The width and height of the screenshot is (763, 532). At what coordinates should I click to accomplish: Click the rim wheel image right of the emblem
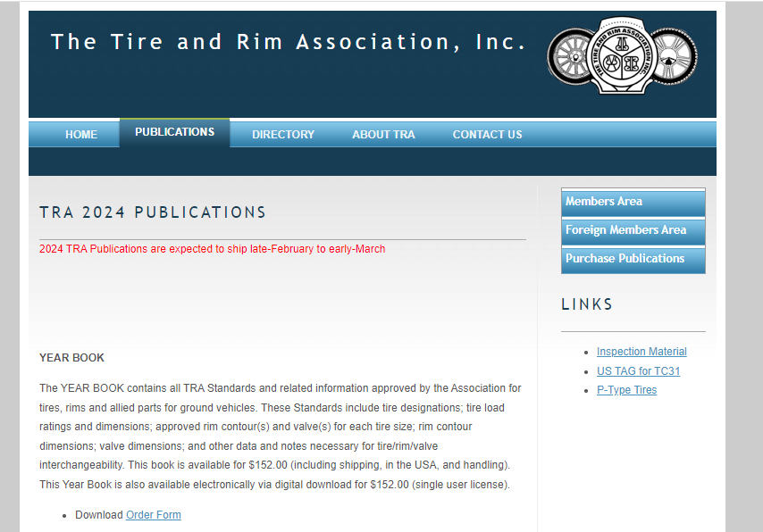675,60
